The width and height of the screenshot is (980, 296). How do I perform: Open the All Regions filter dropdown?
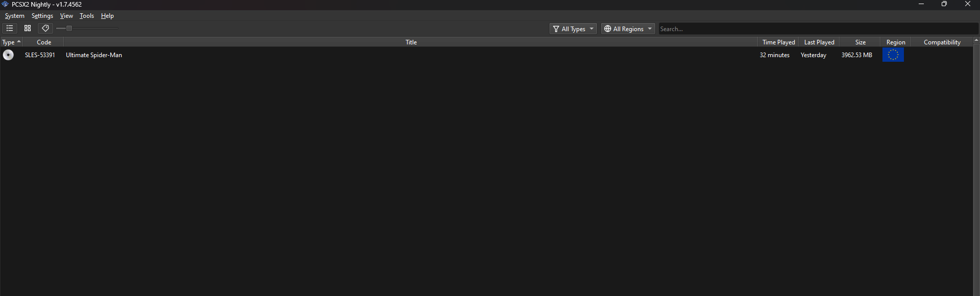tap(628, 29)
